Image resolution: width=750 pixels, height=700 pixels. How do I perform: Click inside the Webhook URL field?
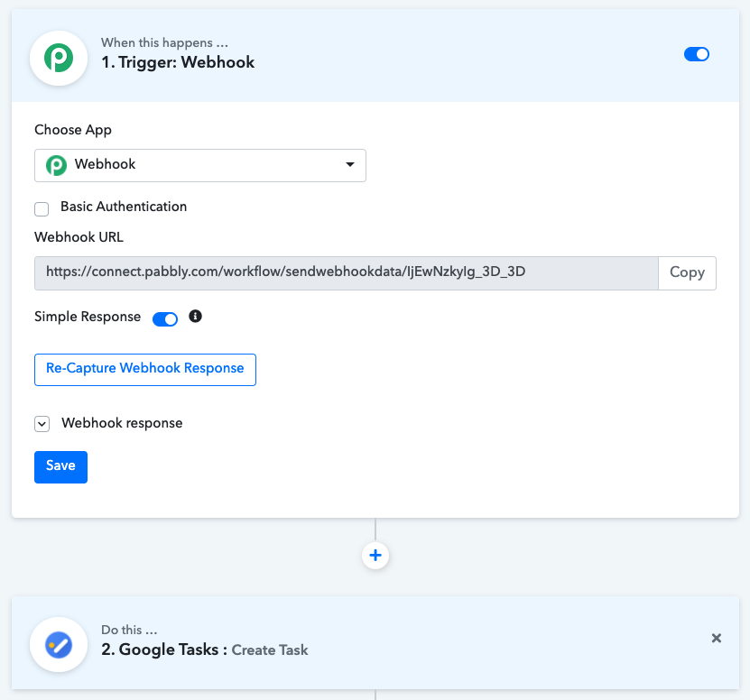click(347, 273)
